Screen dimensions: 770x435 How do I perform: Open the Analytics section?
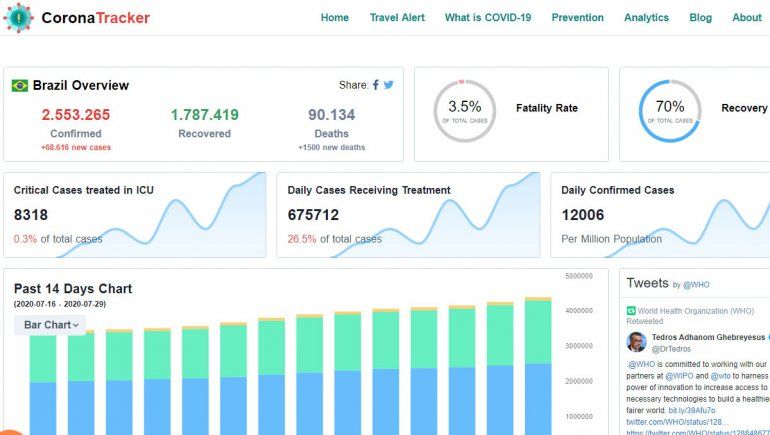(x=646, y=18)
